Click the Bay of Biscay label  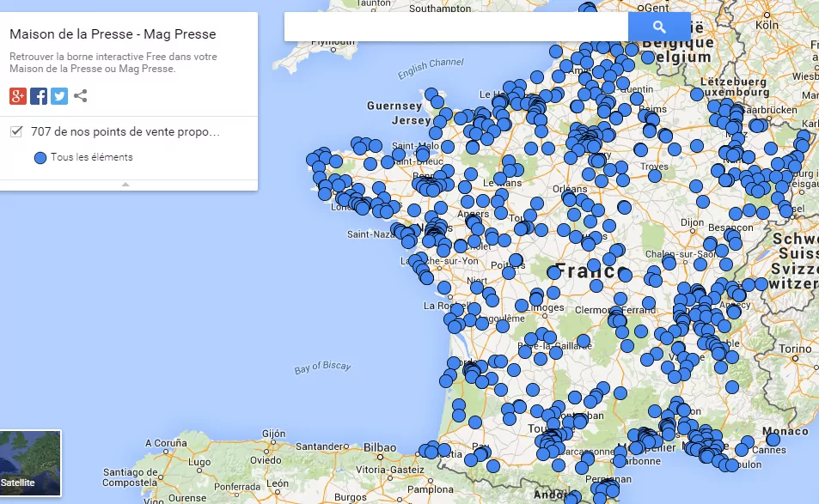pos(322,367)
